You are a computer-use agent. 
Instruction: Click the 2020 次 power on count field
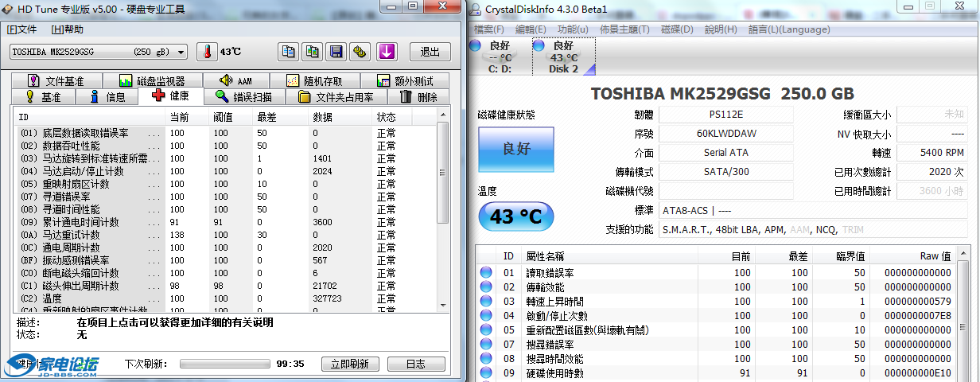pos(932,172)
